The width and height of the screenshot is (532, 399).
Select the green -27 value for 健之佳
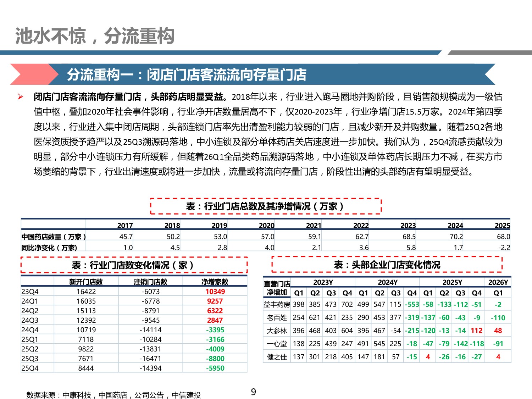click(x=477, y=357)
